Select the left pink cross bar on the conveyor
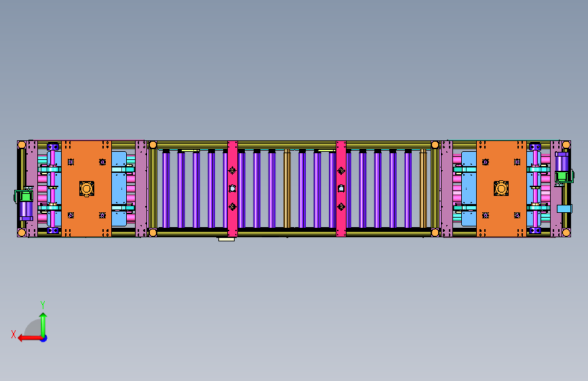Screen dimensions: 588x381 pos(233,188)
